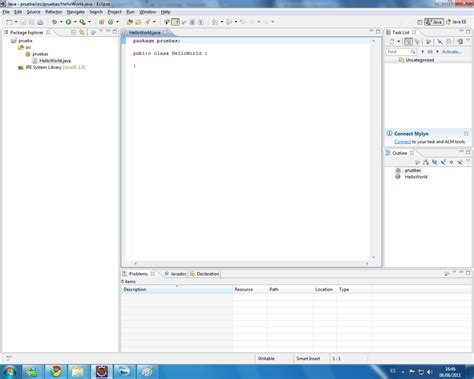Open the External Tools dropdown arrow
Screen dimensions: 474x379
[x=89, y=22]
